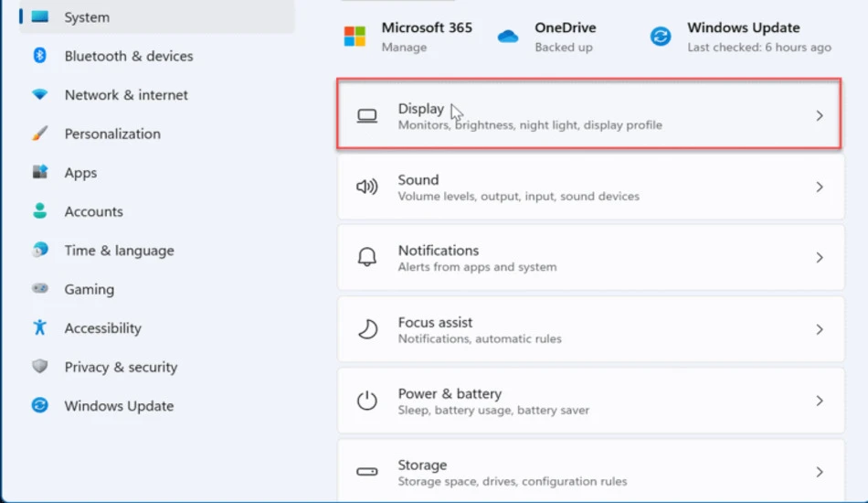
Task: Click the Sound speaker icon
Action: pos(367,187)
